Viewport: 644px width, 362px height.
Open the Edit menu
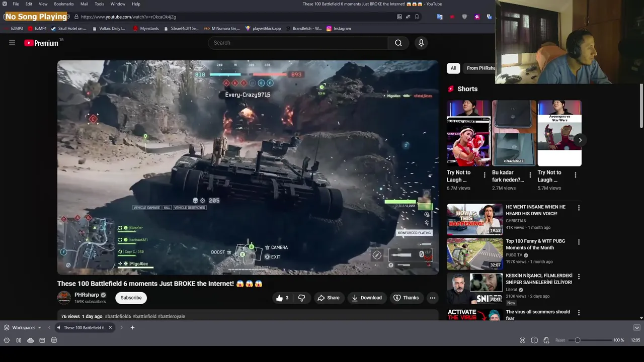[x=29, y=4]
